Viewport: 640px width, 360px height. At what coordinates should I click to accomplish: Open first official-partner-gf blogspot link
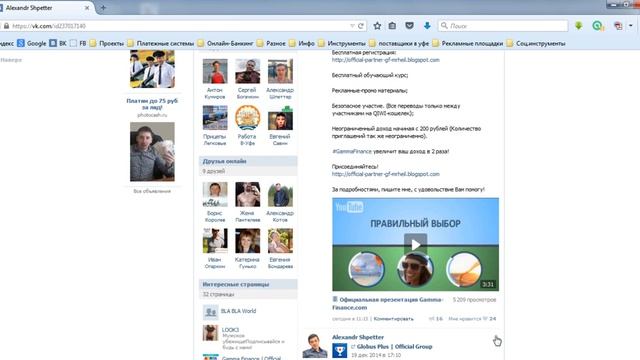(386, 60)
